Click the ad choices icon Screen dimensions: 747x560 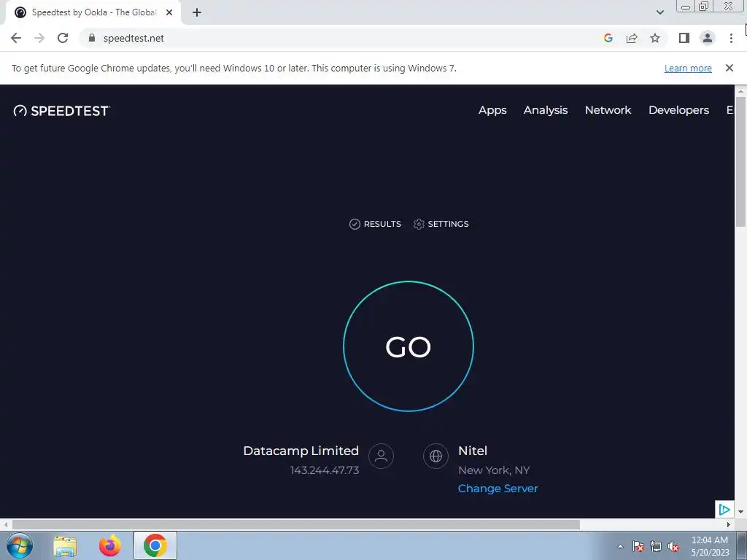pos(724,510)
